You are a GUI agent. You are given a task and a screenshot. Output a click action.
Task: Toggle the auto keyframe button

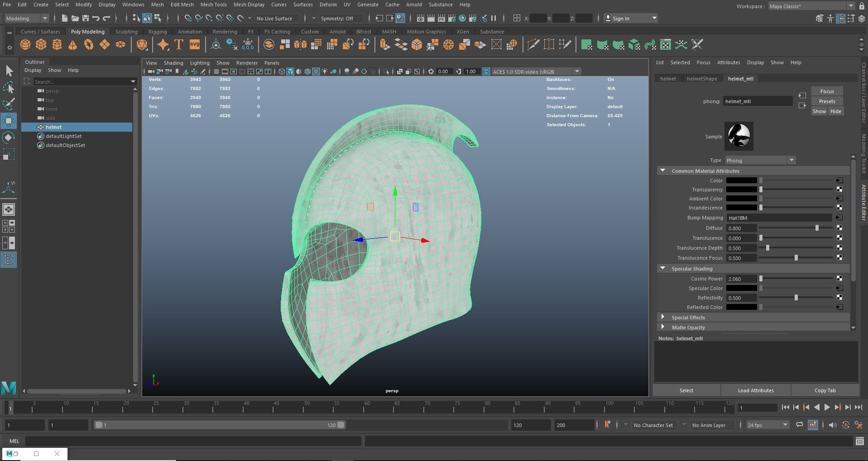(x=845, y=425)
